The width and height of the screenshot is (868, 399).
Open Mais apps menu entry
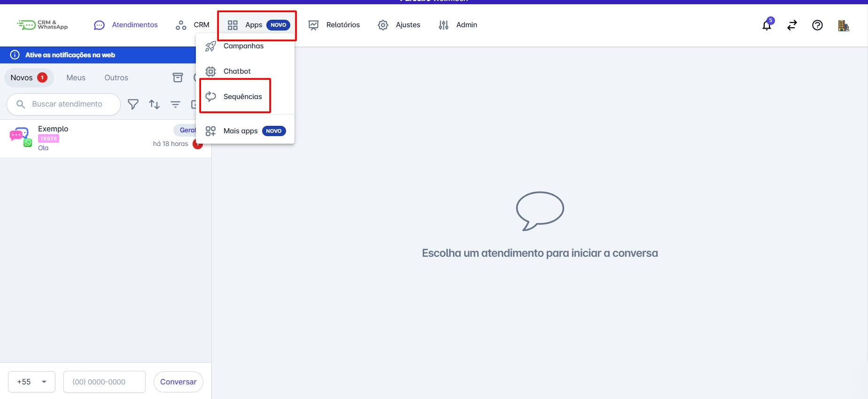[245, 131]
